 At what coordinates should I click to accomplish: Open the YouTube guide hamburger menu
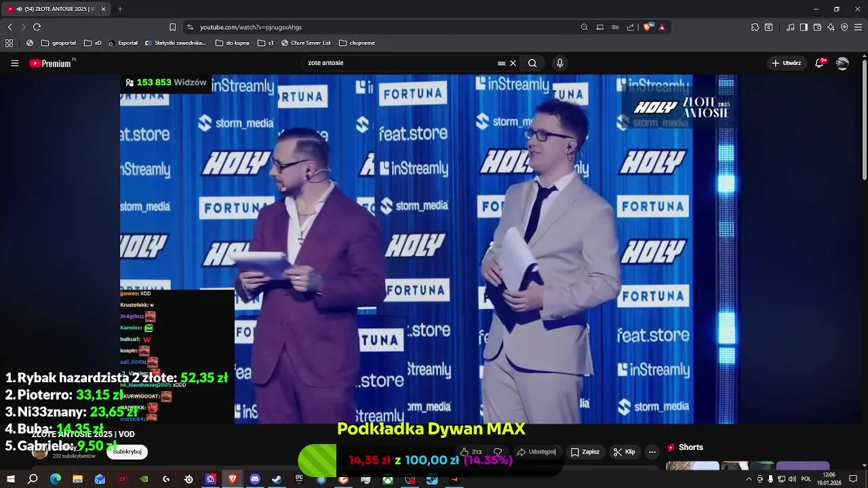point(14,63)
